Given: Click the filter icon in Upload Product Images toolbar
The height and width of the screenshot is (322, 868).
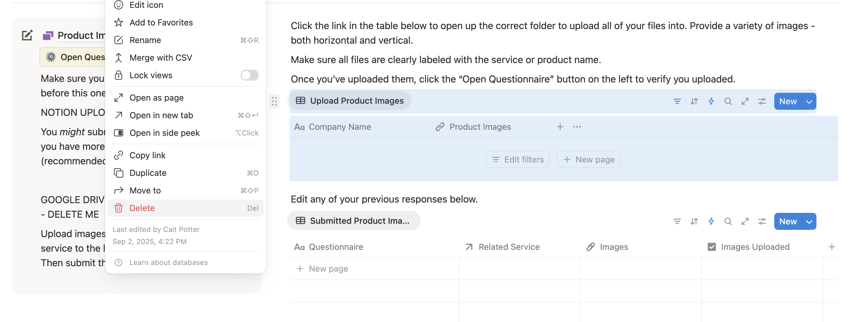Looking at the screenshot, I should click(677, 101).
